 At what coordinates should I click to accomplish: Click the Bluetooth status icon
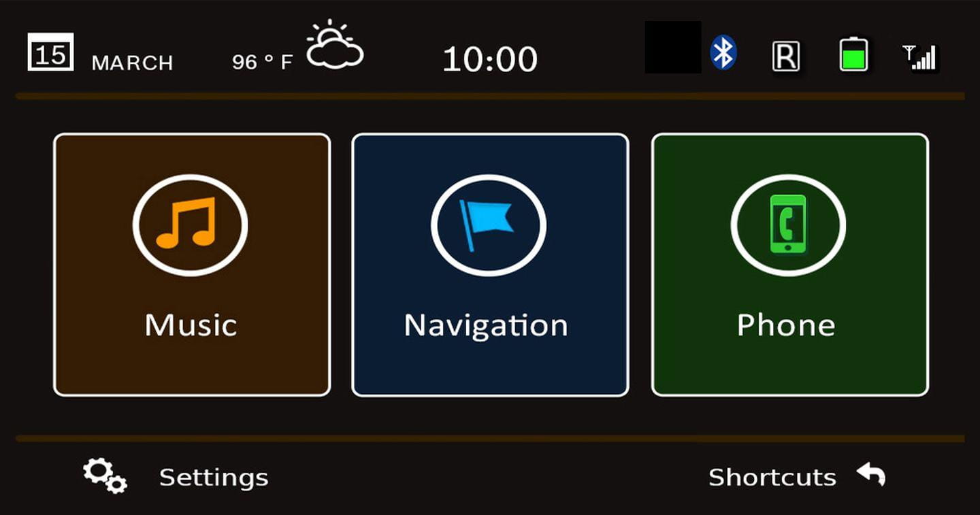point(723,53)
